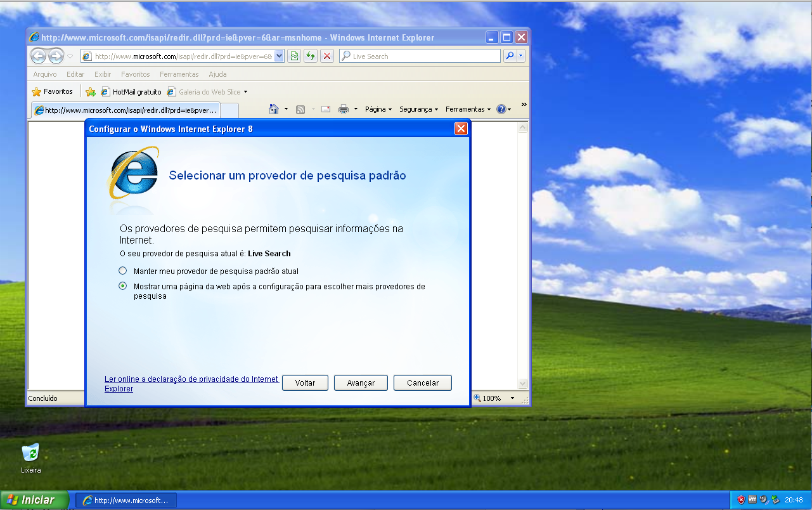Click the magnifier search button
812x510 pixels.
coord(509,56)
